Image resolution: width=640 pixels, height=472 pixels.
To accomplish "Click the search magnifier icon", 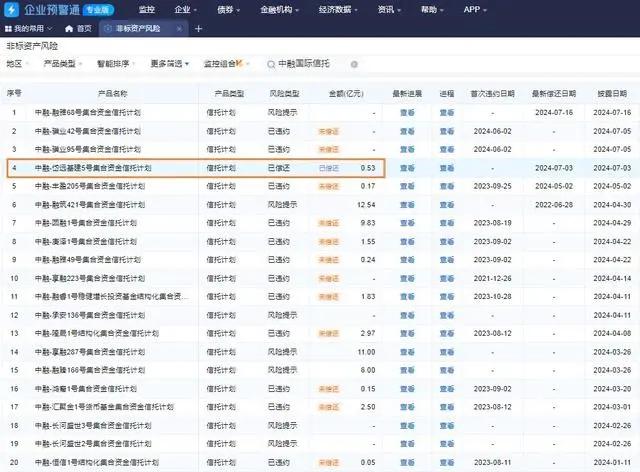I will pyautogui.click(x=271, y=65).
